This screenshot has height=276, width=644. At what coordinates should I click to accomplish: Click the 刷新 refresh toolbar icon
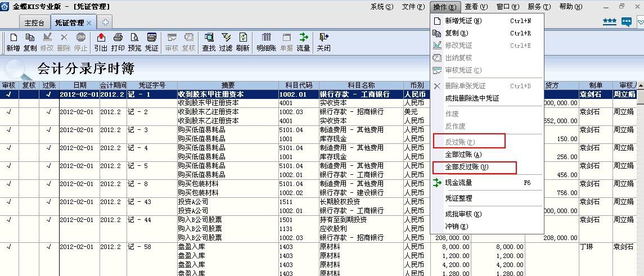(x=243, y=42)
